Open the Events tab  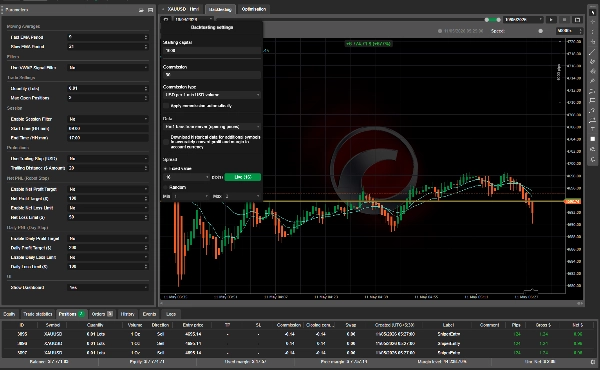pos(149,314)
